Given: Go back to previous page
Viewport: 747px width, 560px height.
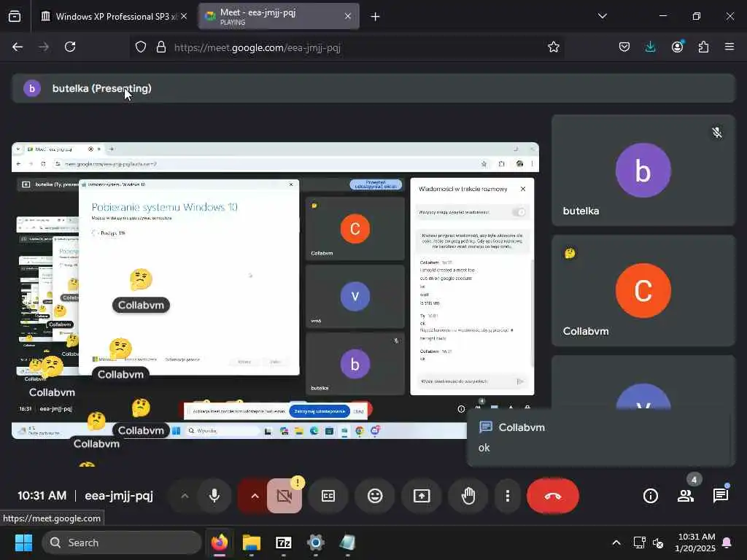Looking at the screenshot, I should click(x=18, y=47).
